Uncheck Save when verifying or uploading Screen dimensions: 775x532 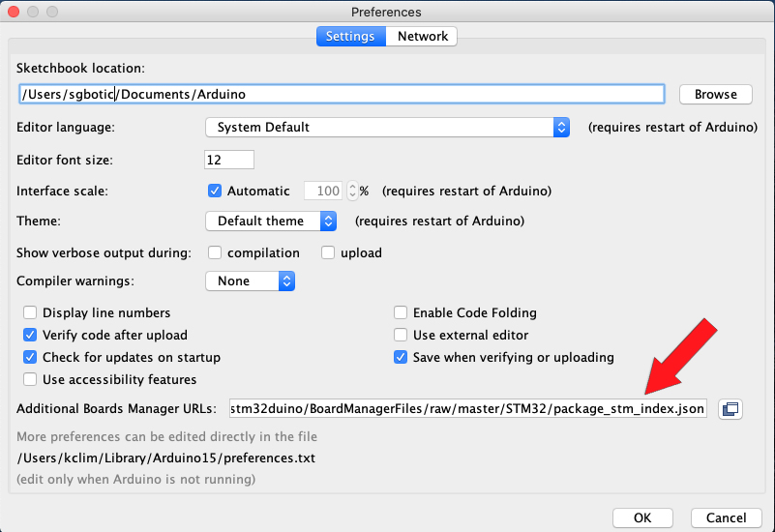401,357
